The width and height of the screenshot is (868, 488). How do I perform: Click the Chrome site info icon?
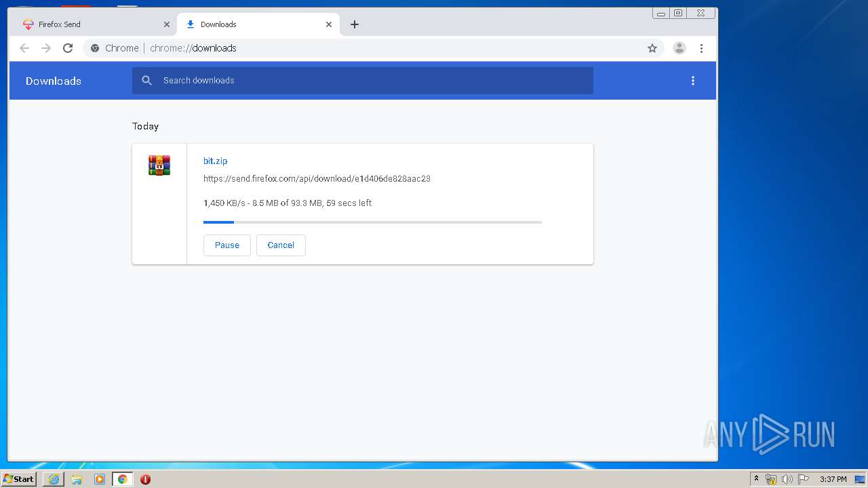click(95, 48)
